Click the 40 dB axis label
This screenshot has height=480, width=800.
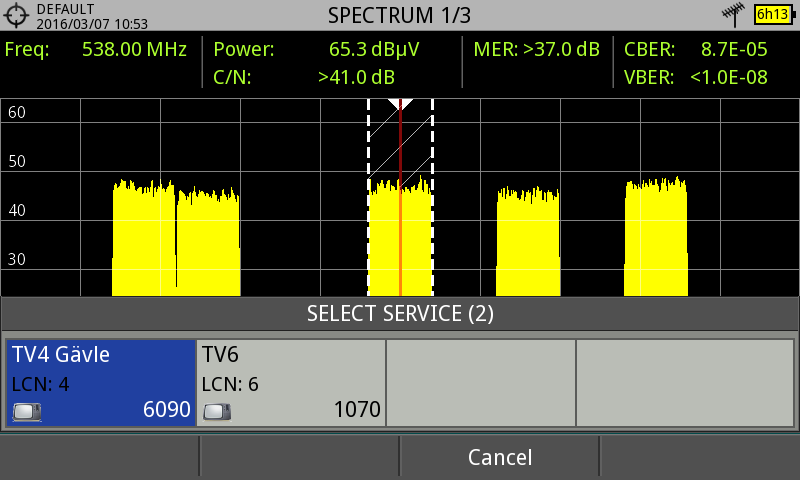click(x=17, y=210)
